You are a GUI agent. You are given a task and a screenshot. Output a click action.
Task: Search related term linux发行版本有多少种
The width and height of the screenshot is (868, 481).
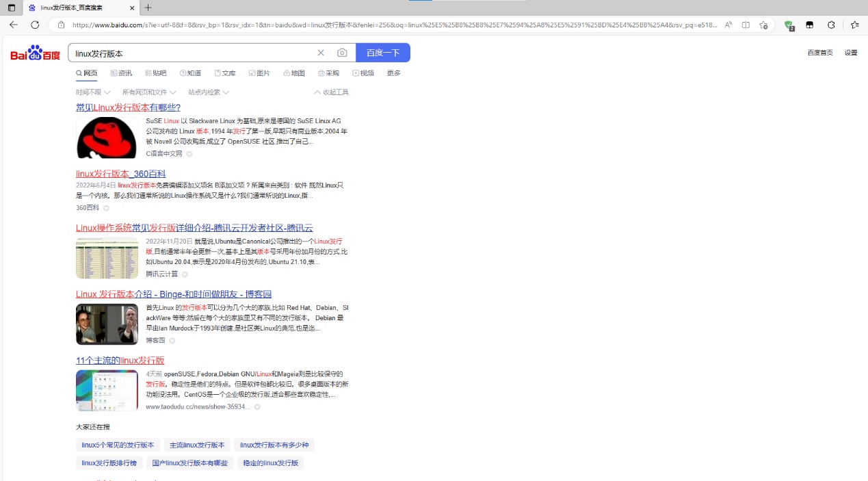coord(274,445)
